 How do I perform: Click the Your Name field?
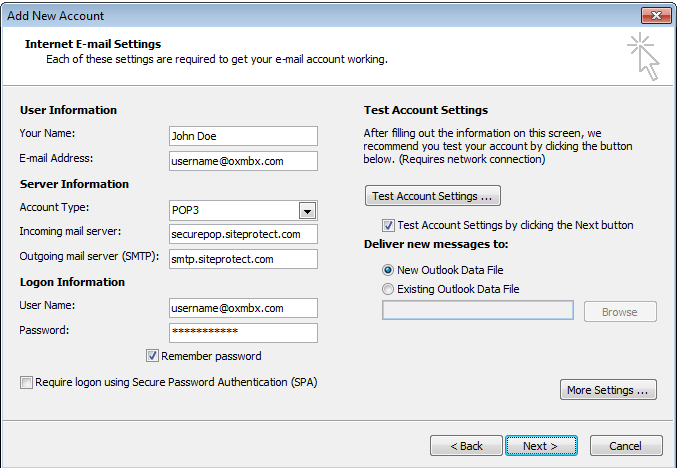[243, 136]
